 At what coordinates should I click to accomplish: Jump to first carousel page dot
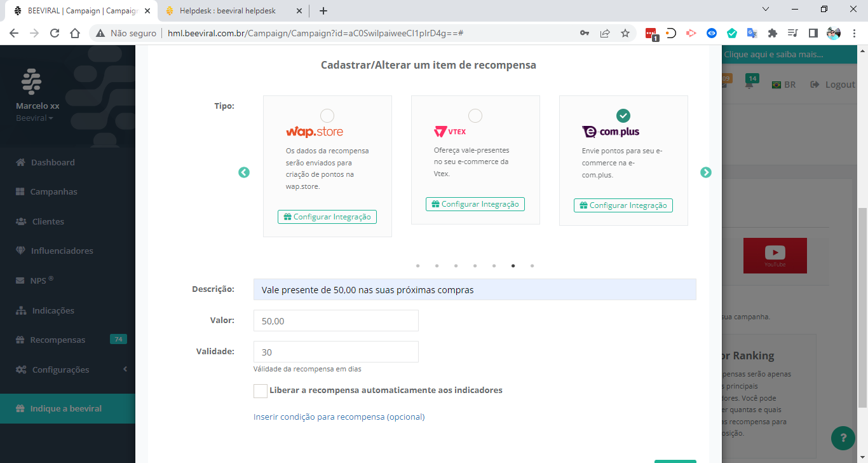417,266
